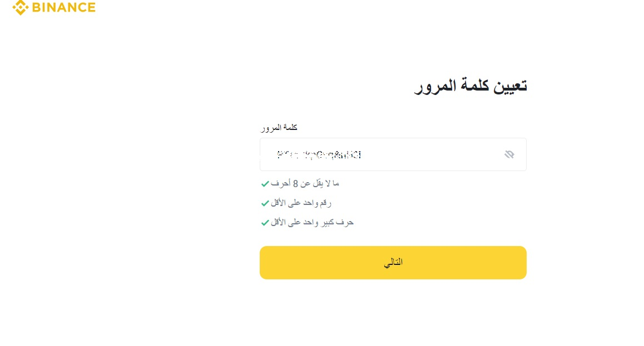Click the Binance diamond logo icon
Screen dimensions: 644x346
[21, 8]
